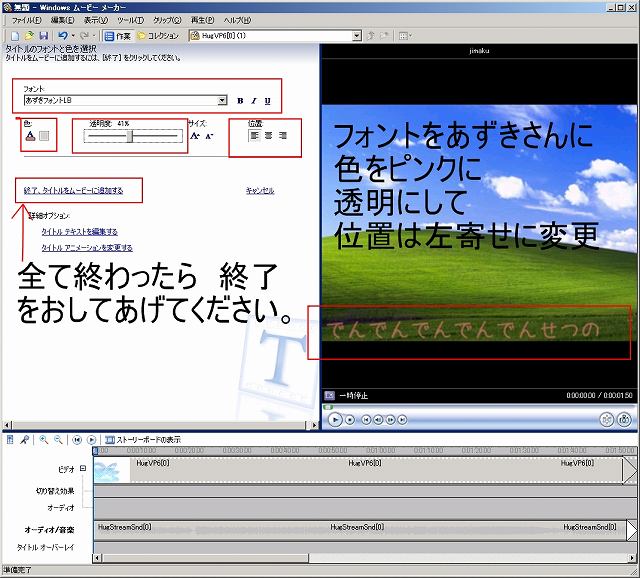This screenshot has width=640, height=578.
Task: Expand the HugVP6[0] (1) collection dropdown
Action: [357, 36]
